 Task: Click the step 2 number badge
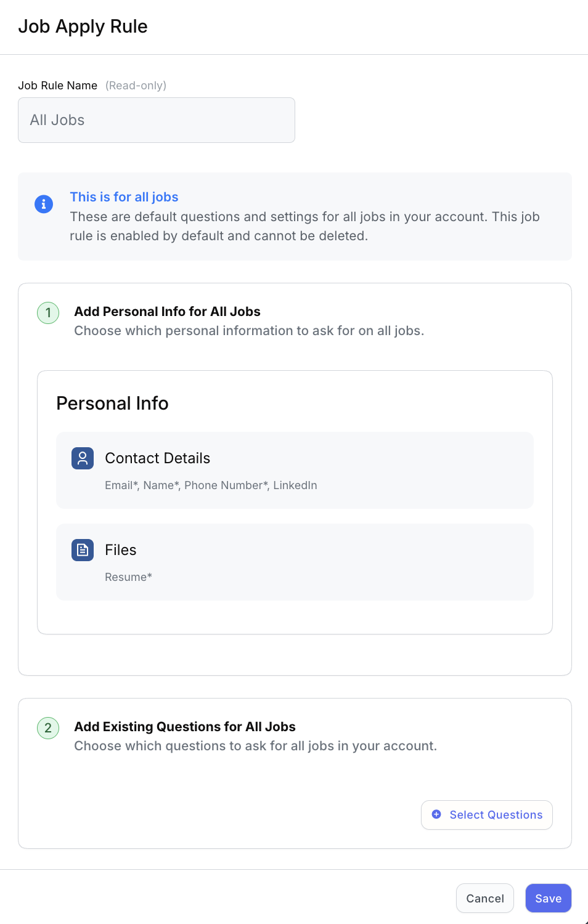[x=48, y=728]
